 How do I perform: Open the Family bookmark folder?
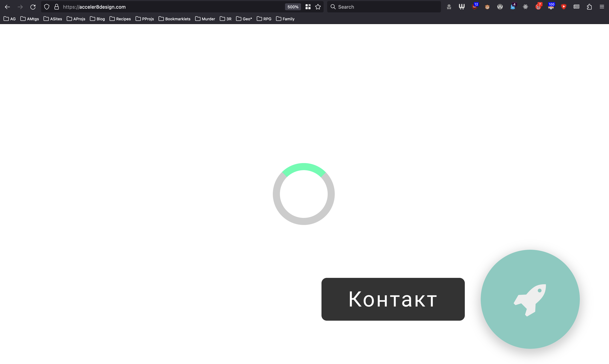point(285,19)
